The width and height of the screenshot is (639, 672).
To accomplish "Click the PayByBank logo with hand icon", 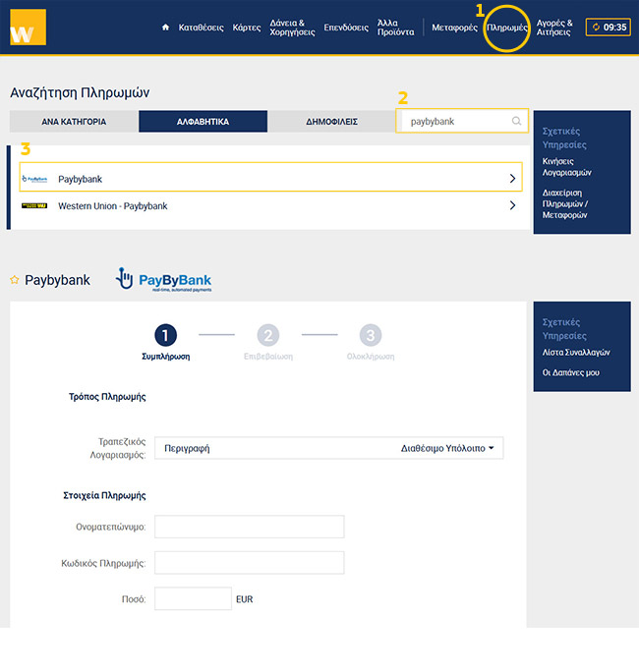I will [163, 280].
